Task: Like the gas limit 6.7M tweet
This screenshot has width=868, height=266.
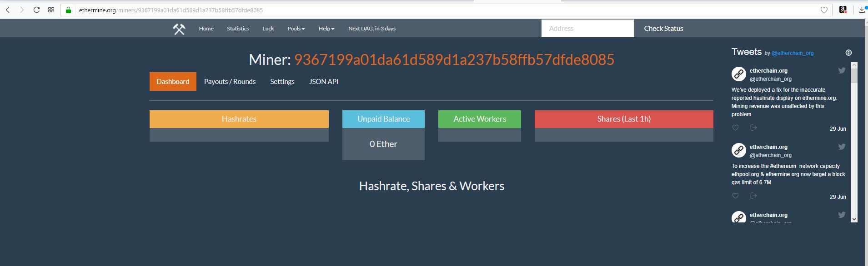Action: [x=735, y=196]
